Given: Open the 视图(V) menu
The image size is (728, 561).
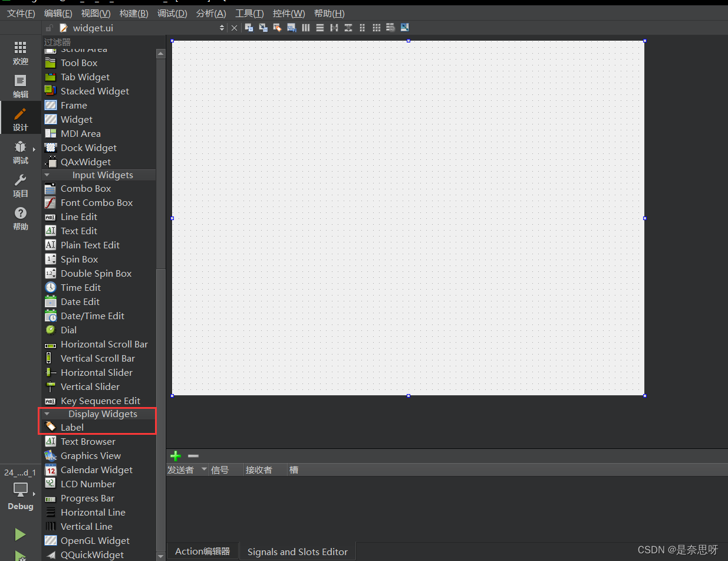Looking at the screenshot, I should tap(95, 13).
